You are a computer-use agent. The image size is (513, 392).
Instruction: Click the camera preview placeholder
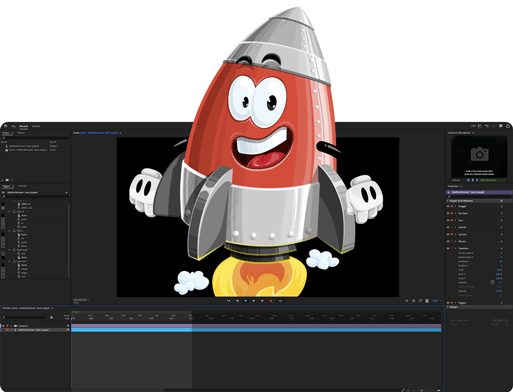pyautogui.click(x=479, y=157)
